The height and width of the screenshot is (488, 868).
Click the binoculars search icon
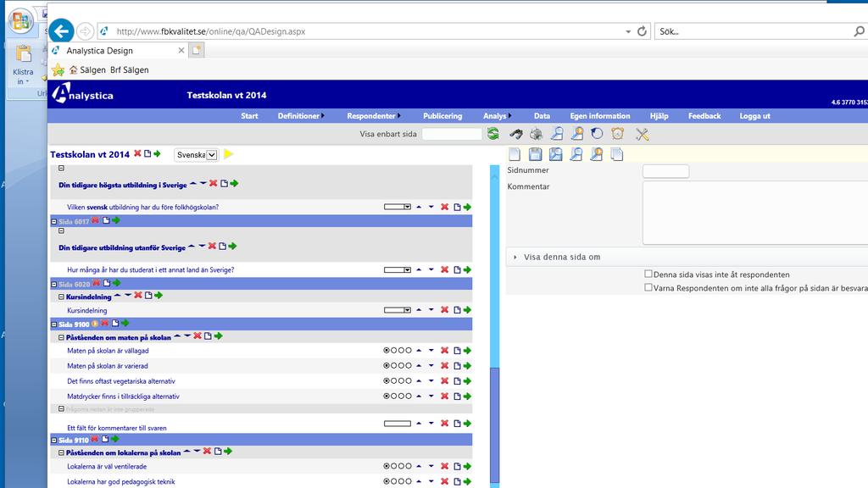[516, 134]
